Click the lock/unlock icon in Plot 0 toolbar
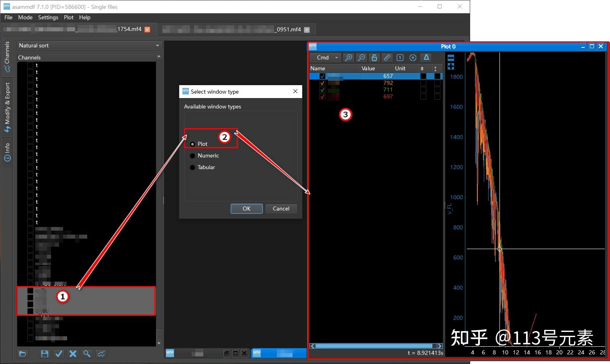 click(x=374, y=57)
